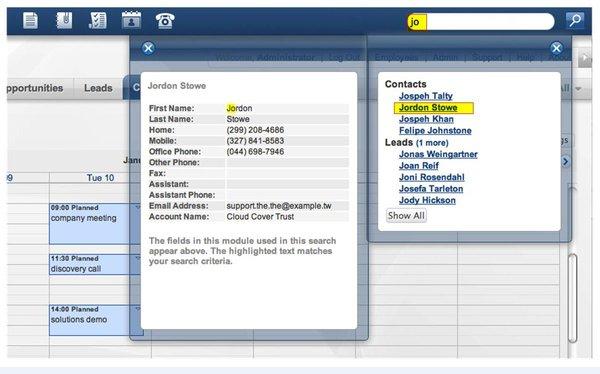Expand the solutions demo event arrow
Viewport: 600px width, 374px height.
(137, 309)
